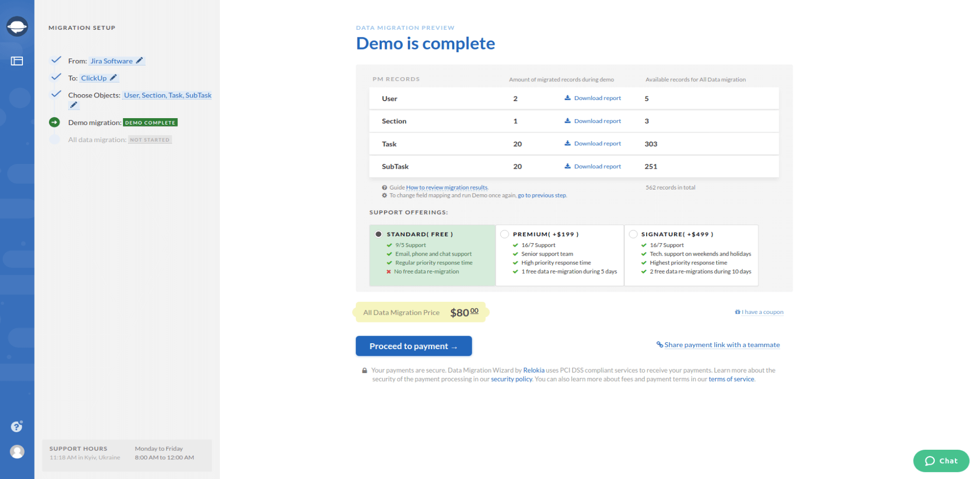Select the Standard free support option
The image size is (980, 479).
pos(379,234)
